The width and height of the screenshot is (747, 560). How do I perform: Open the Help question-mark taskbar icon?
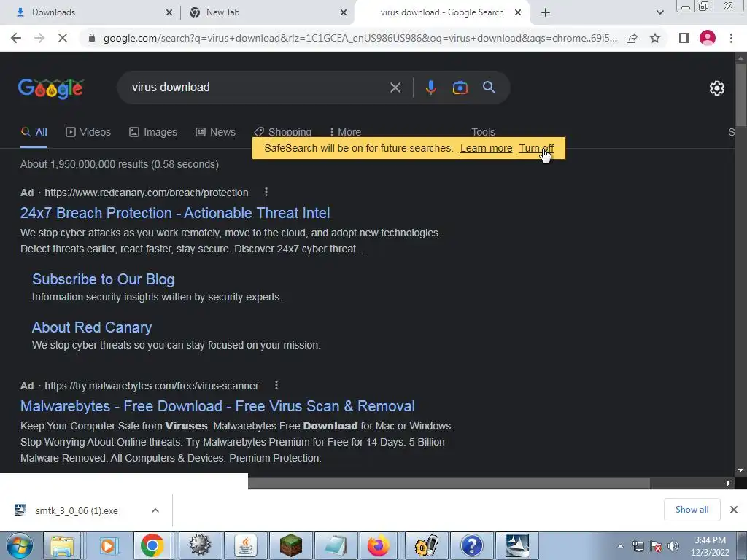point(472,545)
